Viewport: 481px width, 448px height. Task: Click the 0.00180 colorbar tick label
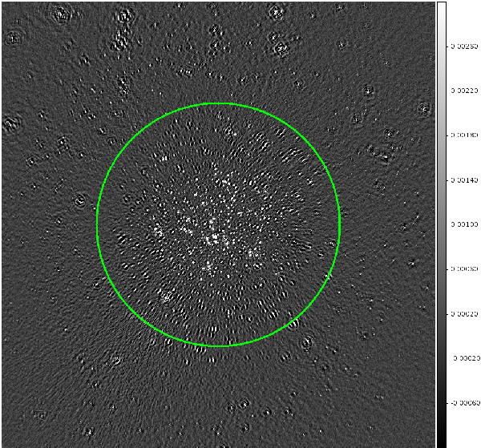pyautogui.click(x=467, y=136)
